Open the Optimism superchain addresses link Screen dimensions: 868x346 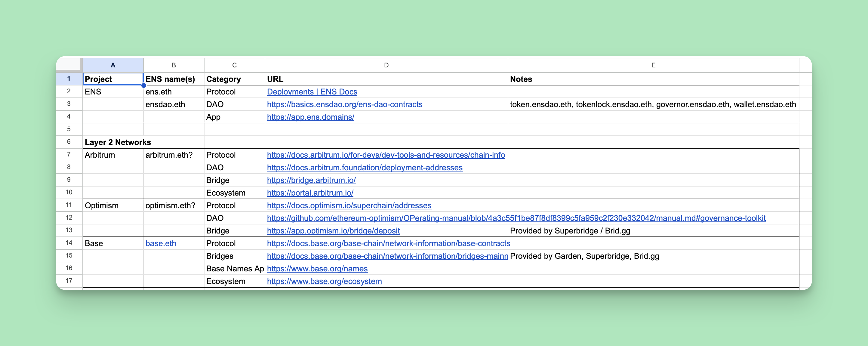pos(349,205)
